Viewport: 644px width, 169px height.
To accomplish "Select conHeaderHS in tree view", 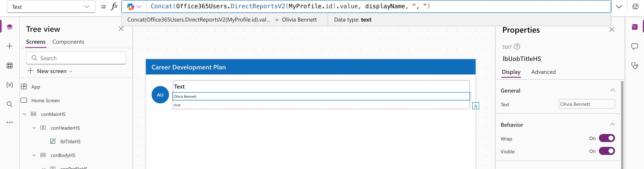I will point(65,128).
